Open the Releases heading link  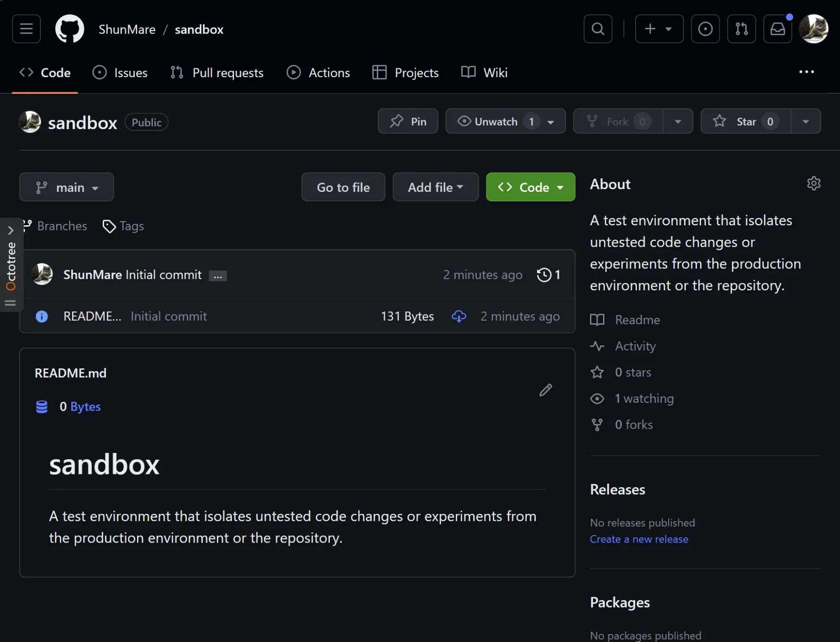point(617,490)
